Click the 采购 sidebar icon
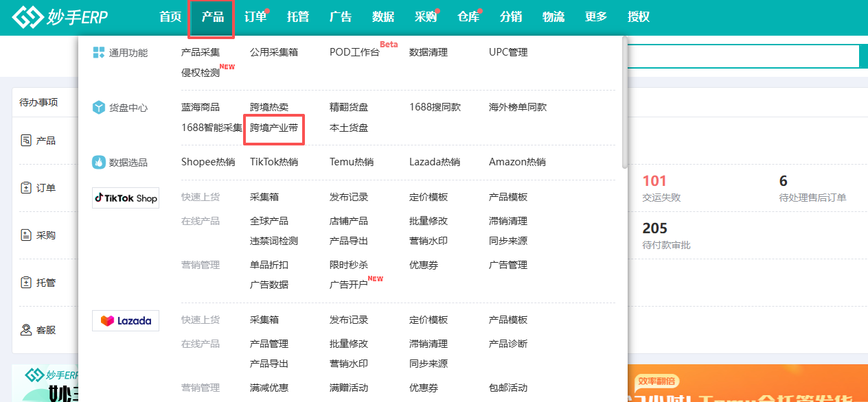 pos(26,235)
